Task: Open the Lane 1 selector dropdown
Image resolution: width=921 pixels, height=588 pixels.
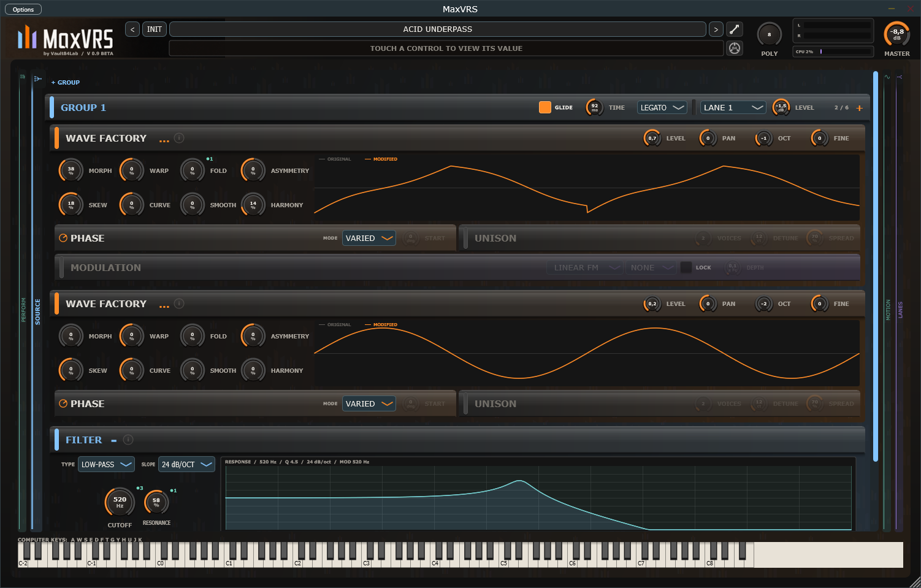Action: click(733, 107)
